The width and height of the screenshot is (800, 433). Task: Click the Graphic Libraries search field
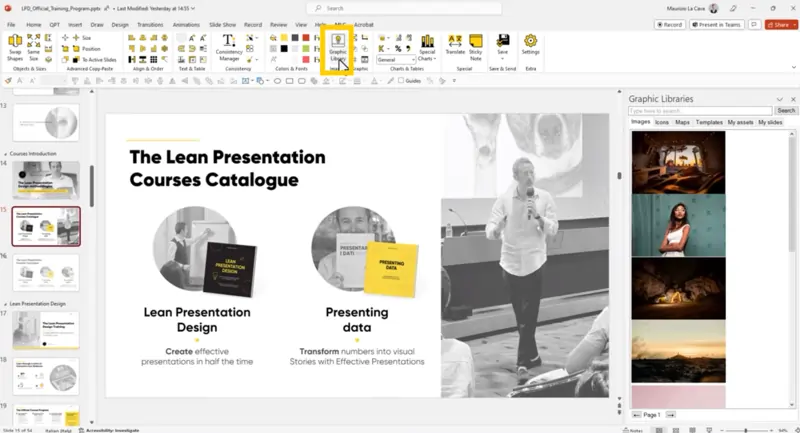click(700, 111)
